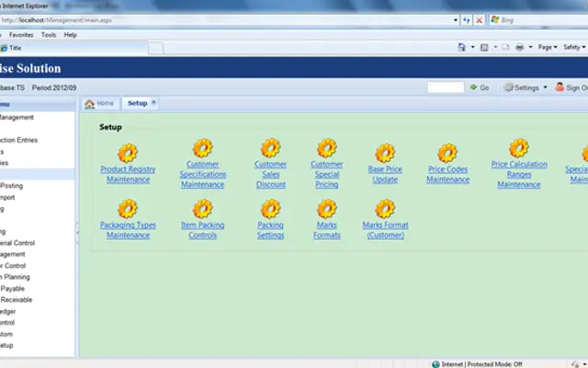Click the green Go button

(480, 87)
